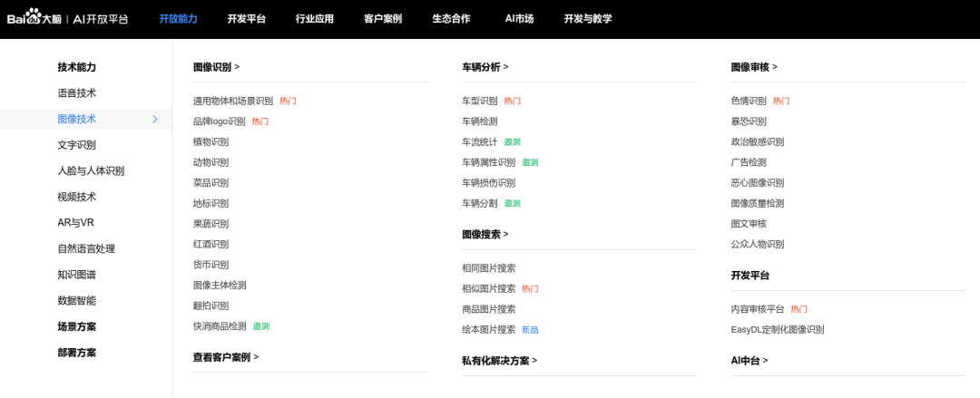Screen dimensions: 980x398
Task: Expand the 图像识别 > category heading
Action: (x=216, y=67)
